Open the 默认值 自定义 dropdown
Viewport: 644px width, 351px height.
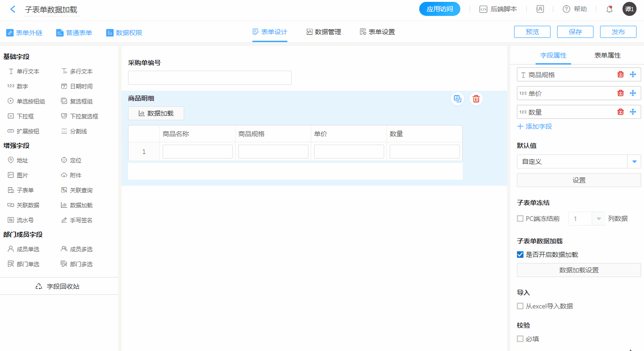[x=634, y=161]
